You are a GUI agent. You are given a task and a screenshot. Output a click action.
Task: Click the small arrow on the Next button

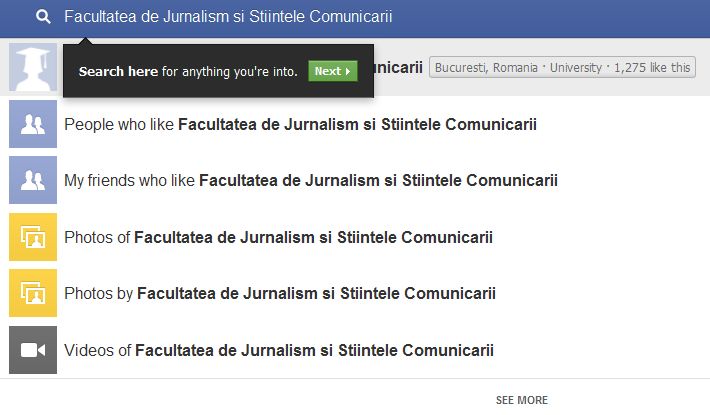pos(348,72)
